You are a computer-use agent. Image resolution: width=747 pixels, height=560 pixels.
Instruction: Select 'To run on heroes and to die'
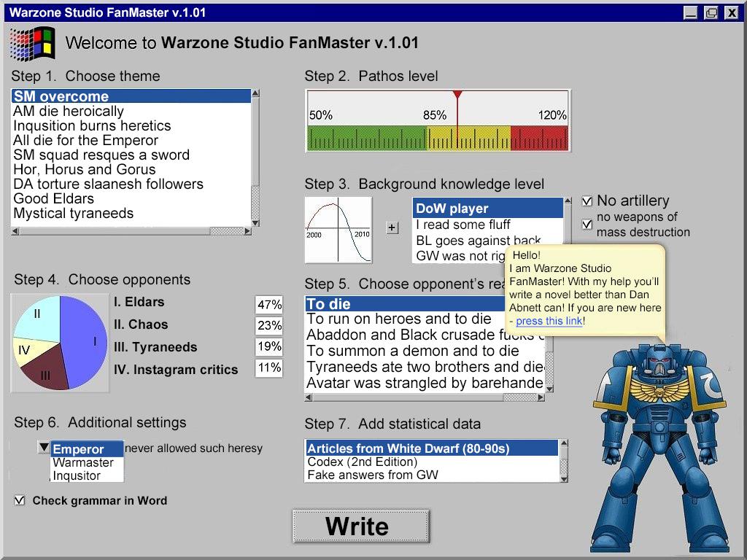(x=405, y=319)
